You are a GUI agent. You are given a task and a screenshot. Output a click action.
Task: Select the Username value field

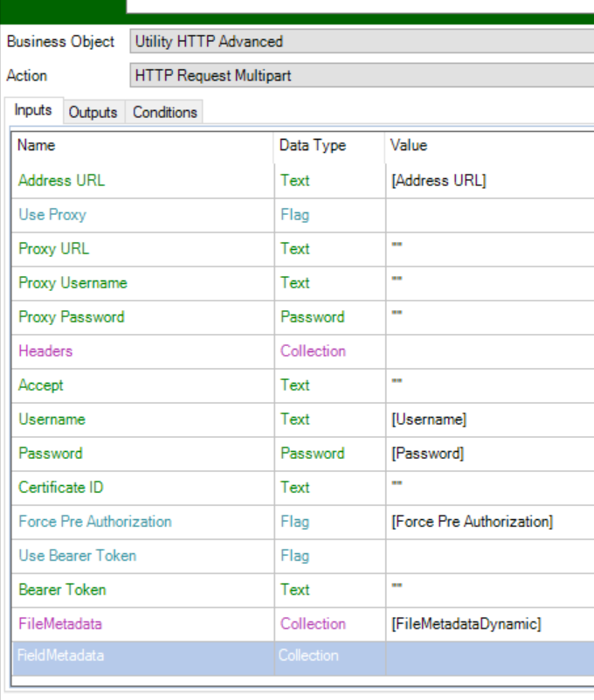point(489,419)
